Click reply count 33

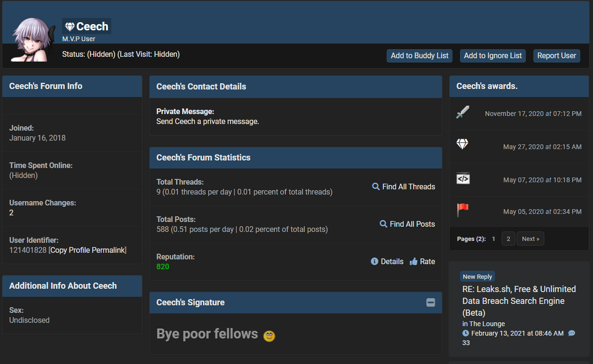tap(466, 343)
